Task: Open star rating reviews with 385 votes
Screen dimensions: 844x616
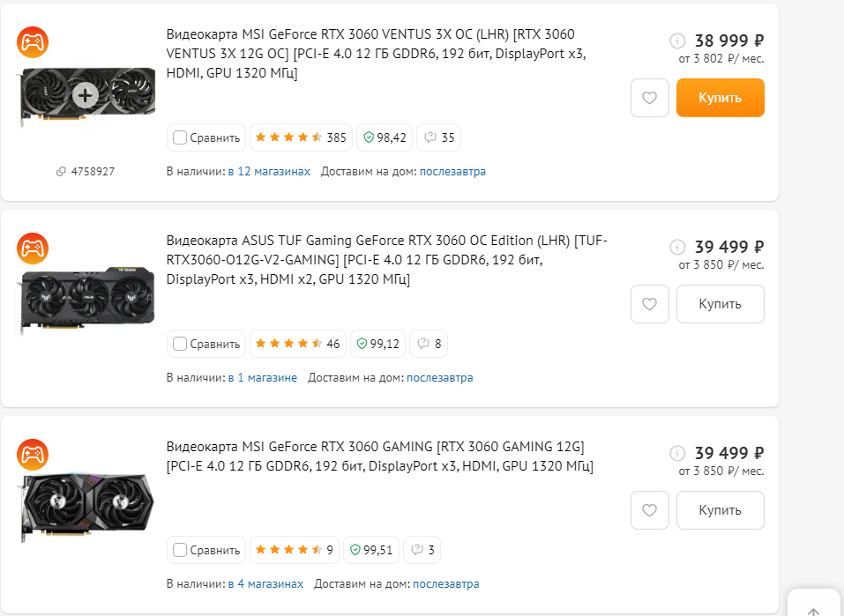Action: click(x=301, y=137)
